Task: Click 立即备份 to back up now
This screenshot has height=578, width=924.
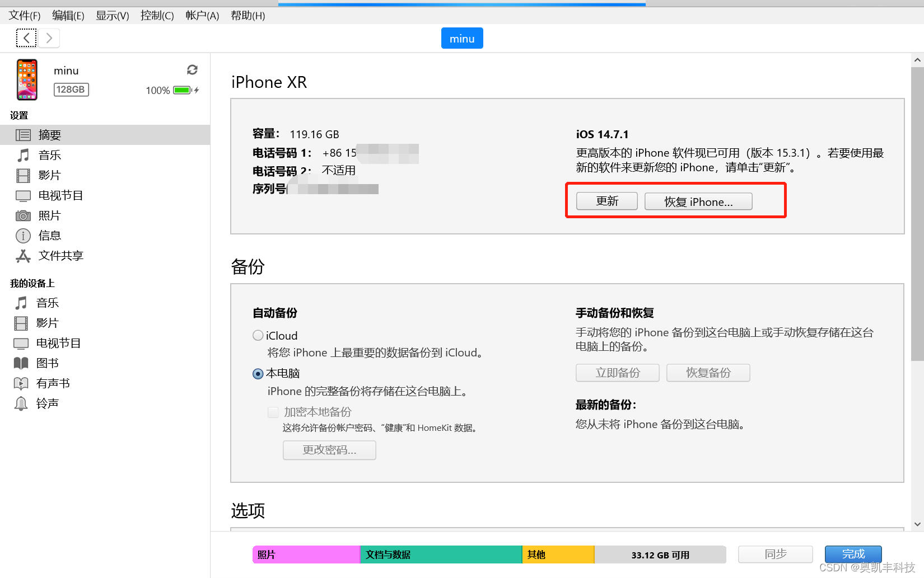Action: 617,373
